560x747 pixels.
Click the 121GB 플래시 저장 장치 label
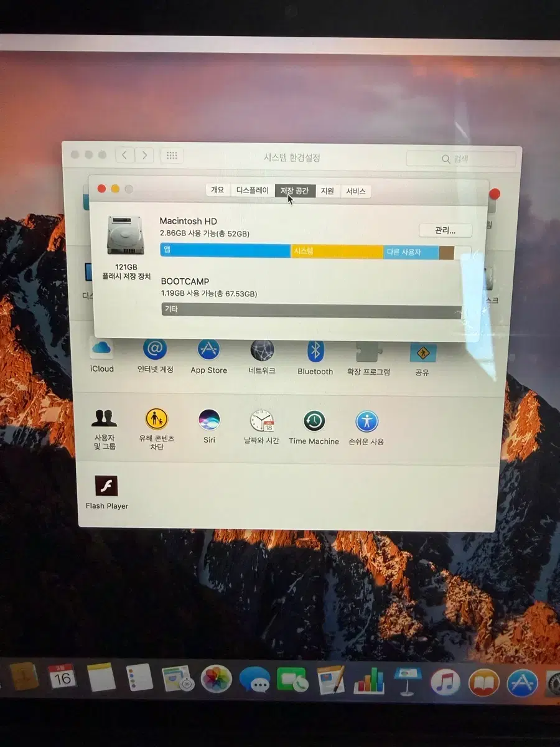[126, 271]
